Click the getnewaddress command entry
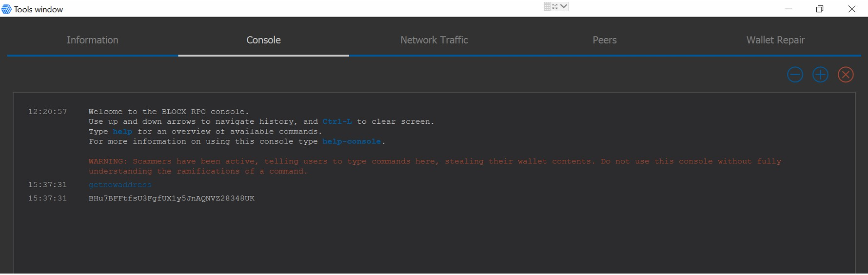Image resolution: width=868 pixels, height=275 pixels. pos(120,185)
